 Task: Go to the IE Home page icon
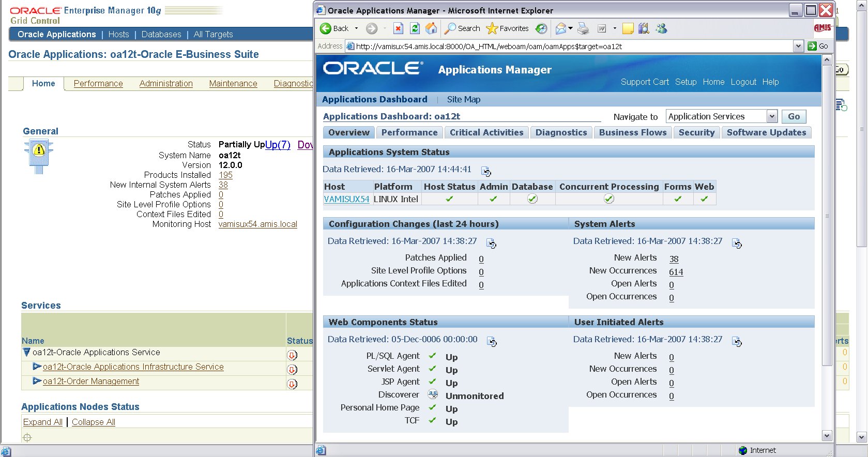431,28
